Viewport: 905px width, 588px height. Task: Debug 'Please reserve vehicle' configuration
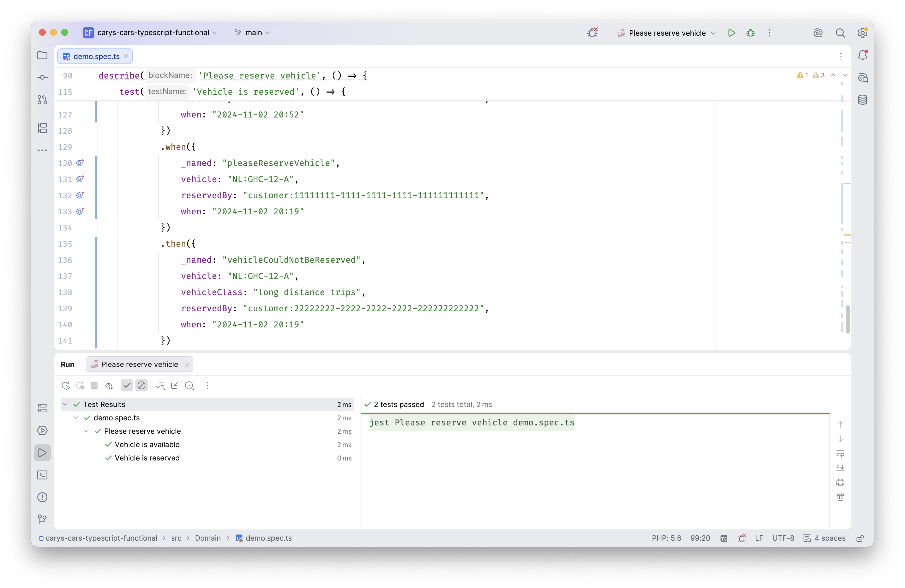751,33
